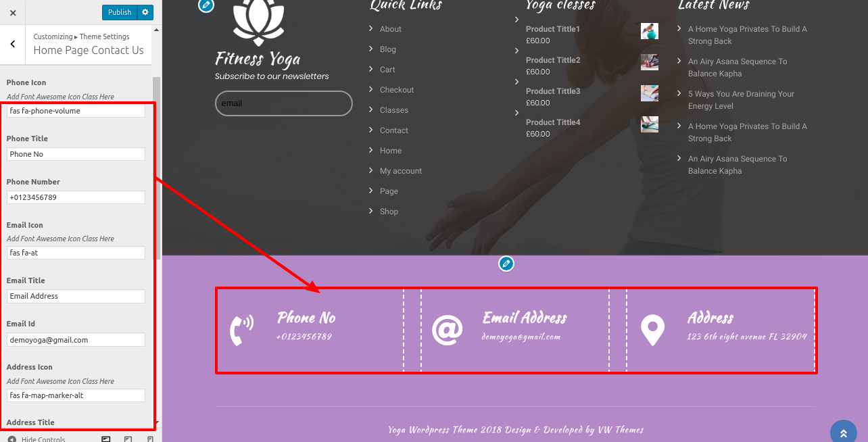Open Product Tittle1 thumbnail image

click(650, 31)
